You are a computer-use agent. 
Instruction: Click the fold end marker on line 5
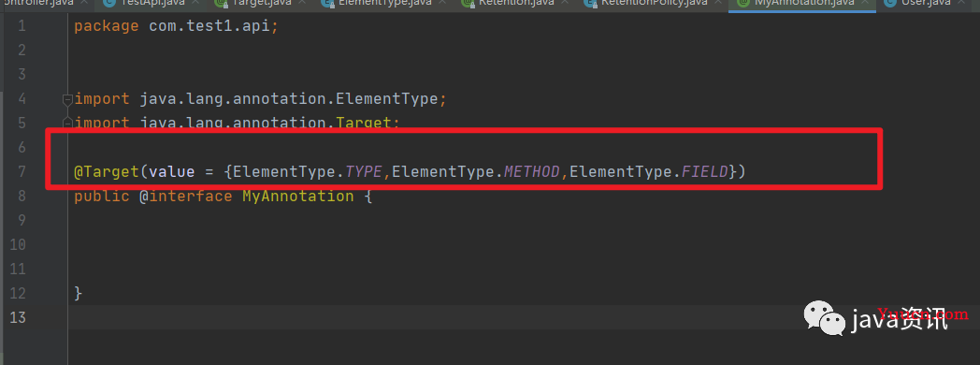tap(67, 123)
